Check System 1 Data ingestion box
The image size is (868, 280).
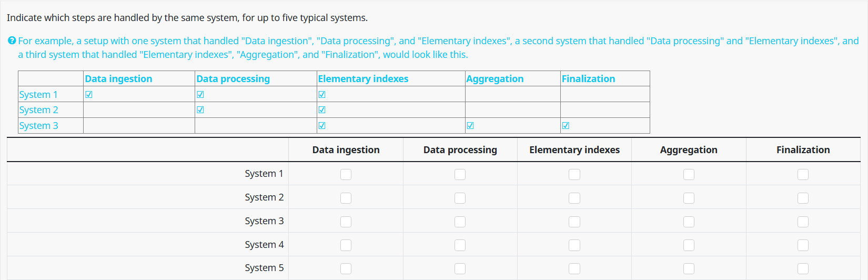tap(346, 174)
